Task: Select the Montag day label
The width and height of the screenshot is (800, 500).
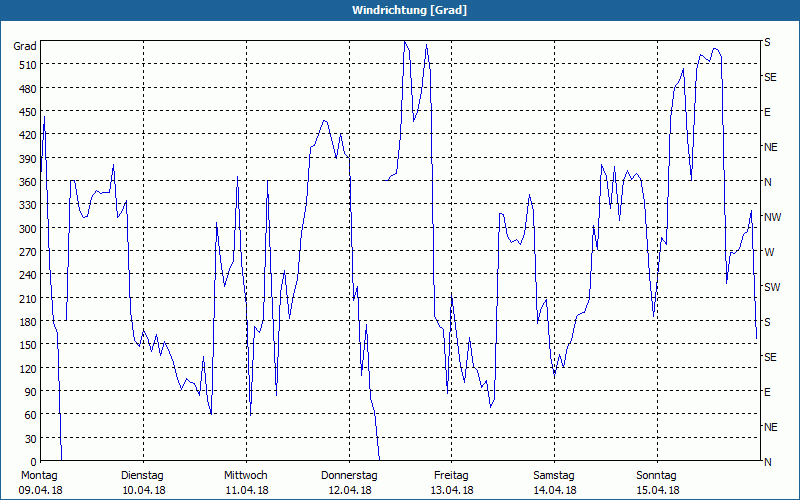Action: click(x=39, y=475)
